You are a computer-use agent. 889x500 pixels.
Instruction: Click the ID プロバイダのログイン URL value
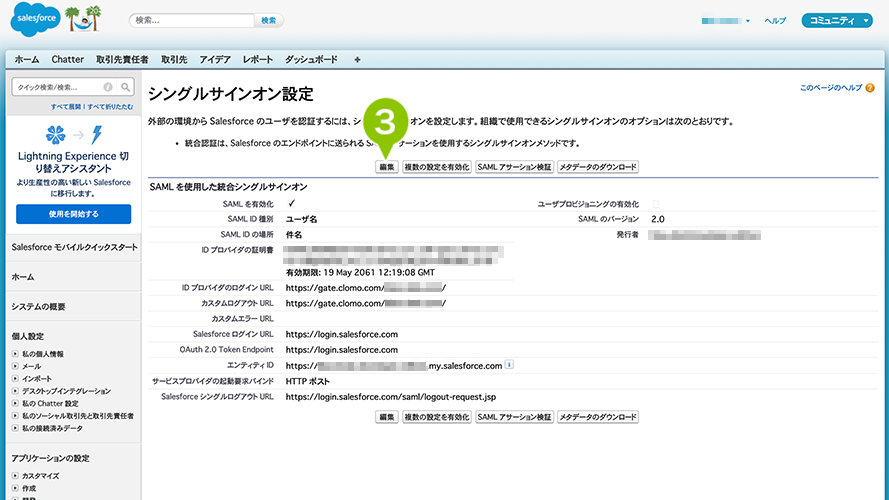tap(366, 288)
